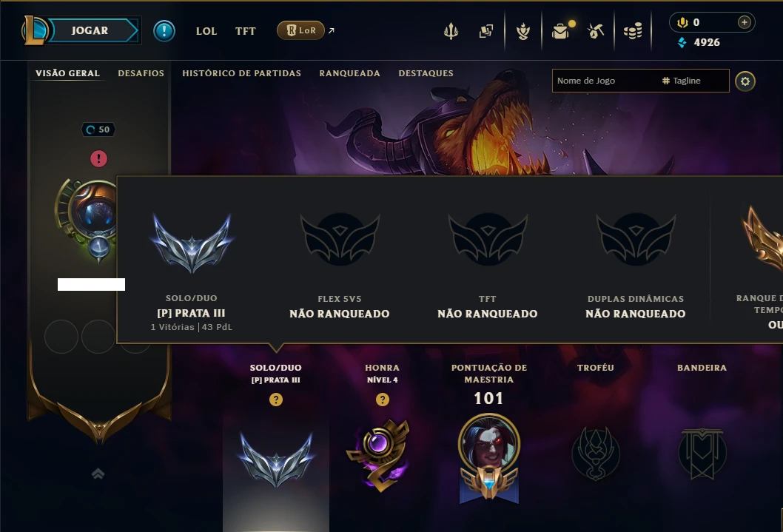Open the Store coins icon
Screen dimensions: 783x532
[x=633, y=32]
